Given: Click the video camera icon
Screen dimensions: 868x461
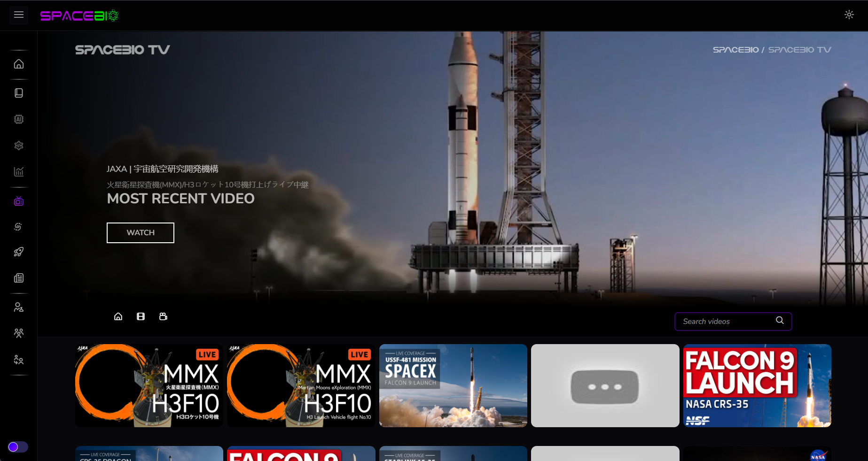Looking at the screenshot, I should click(x=163, y=316).
